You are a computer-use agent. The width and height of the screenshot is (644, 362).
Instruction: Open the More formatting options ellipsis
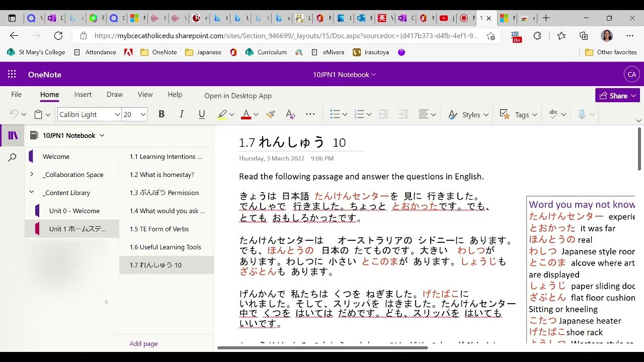(310, 115)
